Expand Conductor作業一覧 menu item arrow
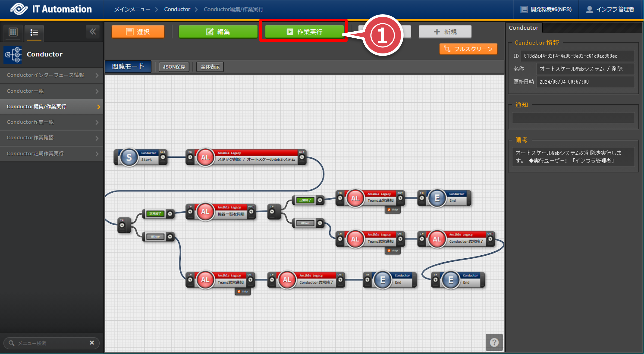This screenshot has height=354, width=644. coord(97,122)
